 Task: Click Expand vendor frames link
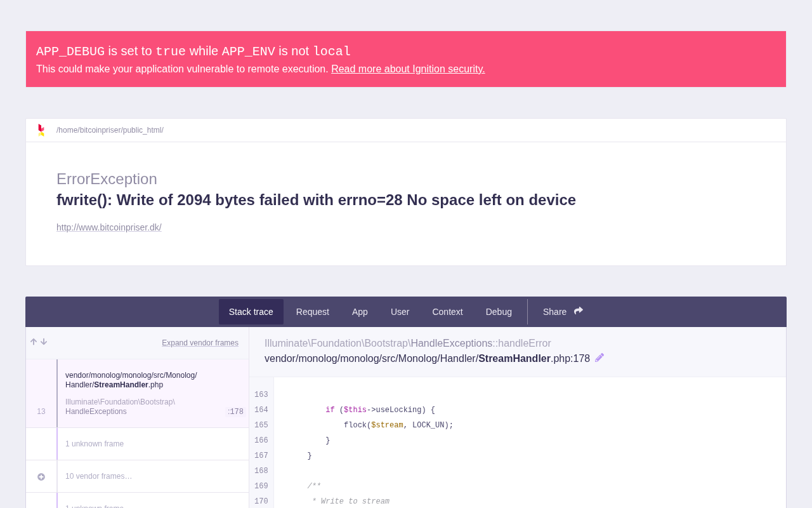pyautogui.click(x=200, y=343)
